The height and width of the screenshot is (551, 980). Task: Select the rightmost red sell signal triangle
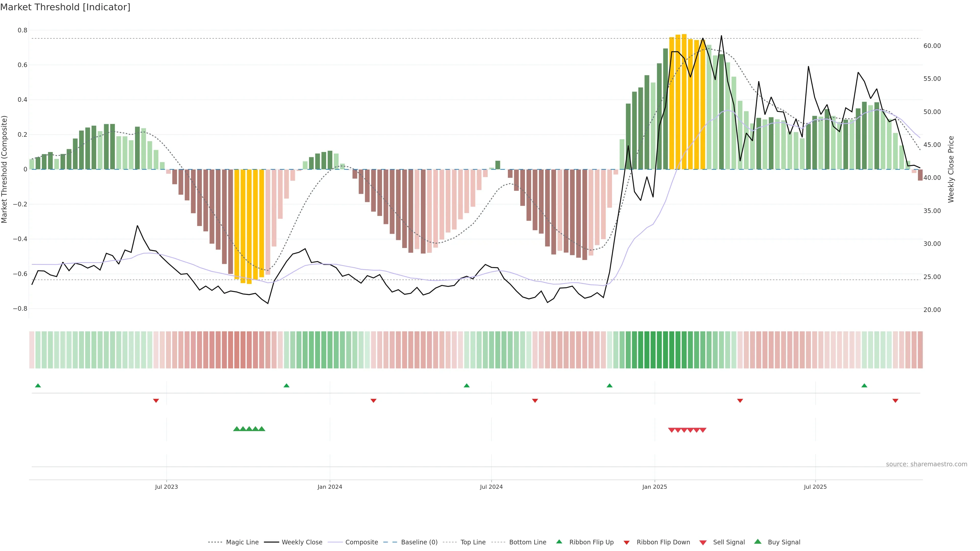click(x=703, y=430)
